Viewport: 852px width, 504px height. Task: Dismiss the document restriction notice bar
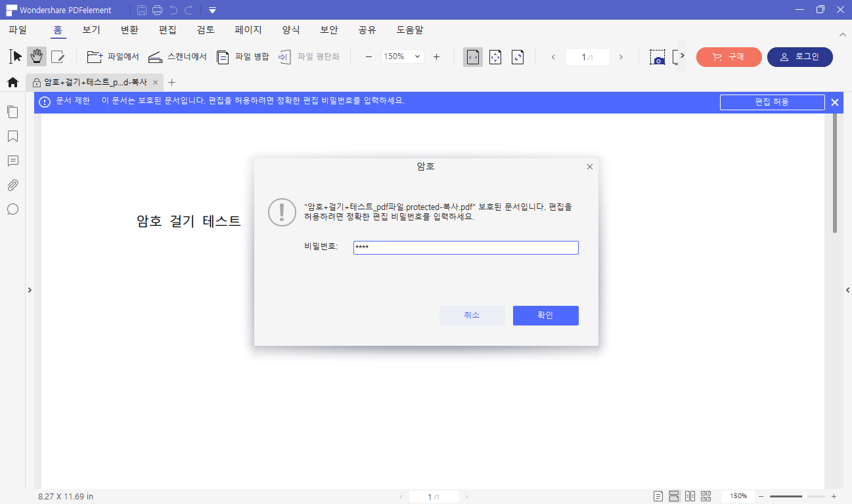(x=835, y=102)
